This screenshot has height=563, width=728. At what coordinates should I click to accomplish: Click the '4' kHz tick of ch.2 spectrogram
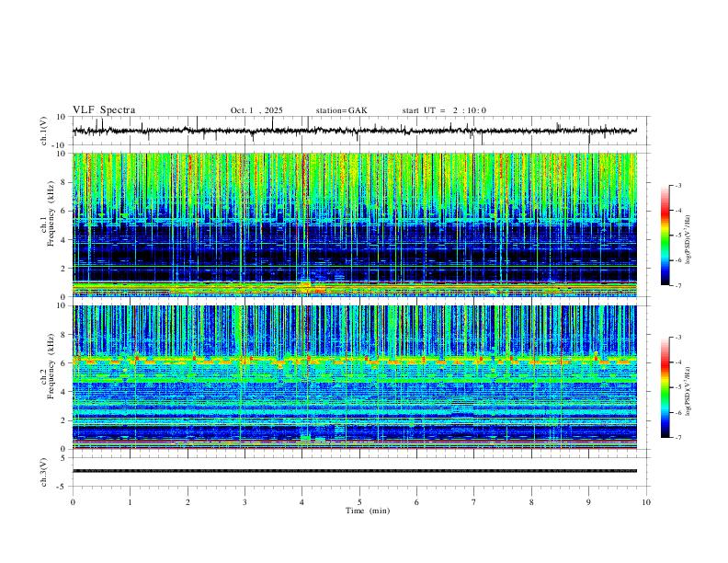tap(64, 392)
